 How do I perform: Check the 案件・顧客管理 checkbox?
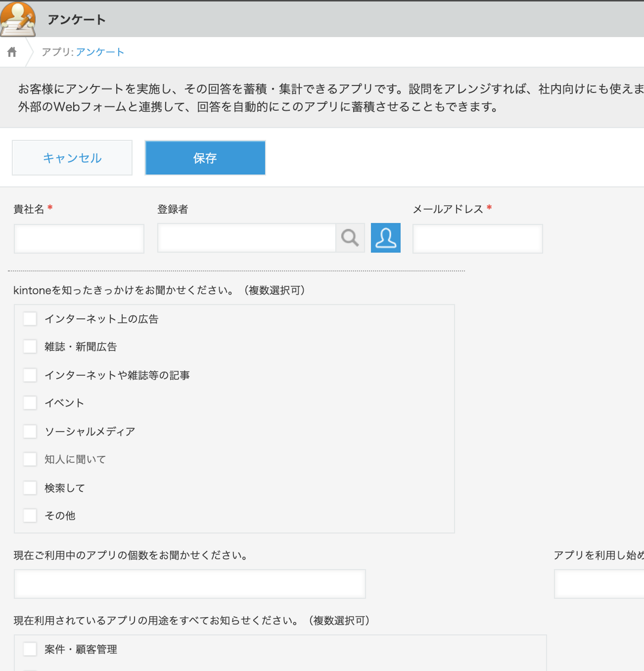pyautogui.click(x=30, y=649)
